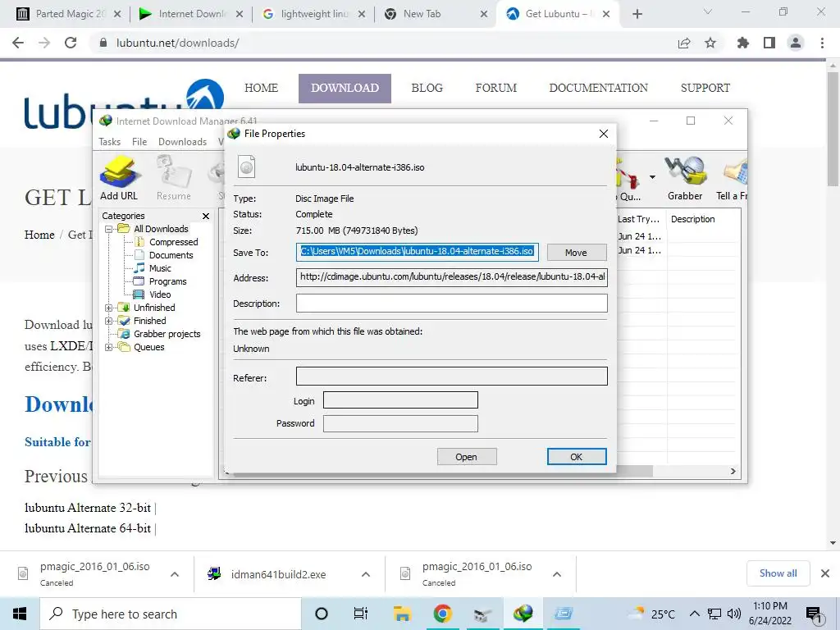The height and width of the screenshot is (630, 840).
Task: Click the Login input field
Action: pyautogui.click(x=400, y=400)
